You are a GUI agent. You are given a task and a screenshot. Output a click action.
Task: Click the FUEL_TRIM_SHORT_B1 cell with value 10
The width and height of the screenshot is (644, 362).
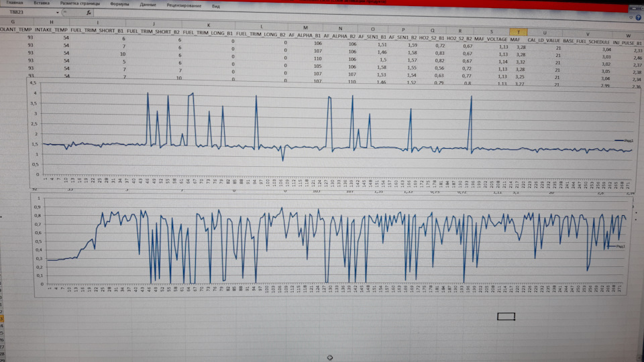point(123,54)
